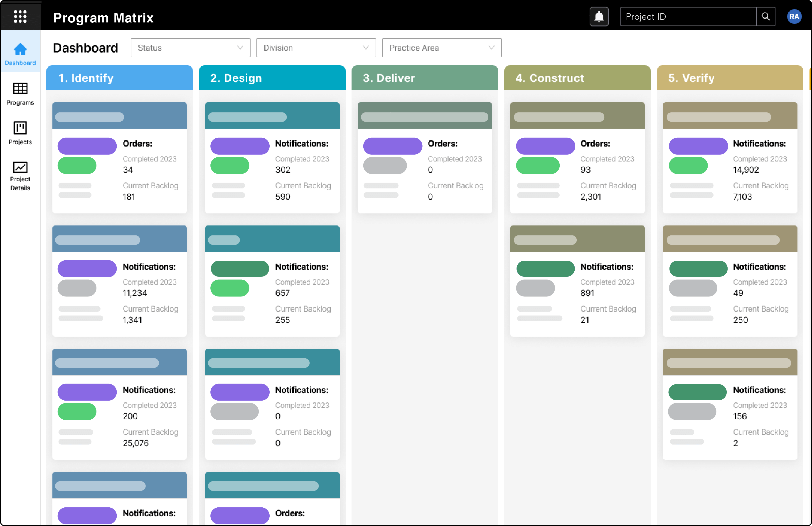
Task: Open the app launcher grid icon
Action: 20,16
